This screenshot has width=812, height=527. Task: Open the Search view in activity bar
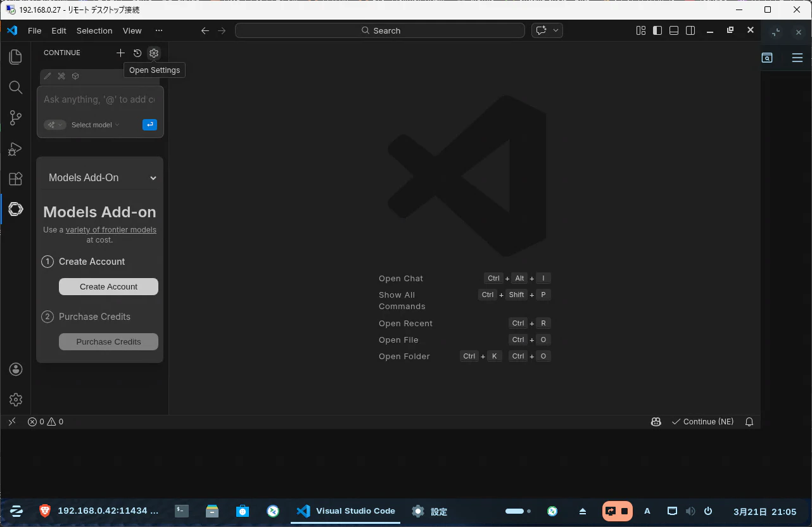coord(16,87)
